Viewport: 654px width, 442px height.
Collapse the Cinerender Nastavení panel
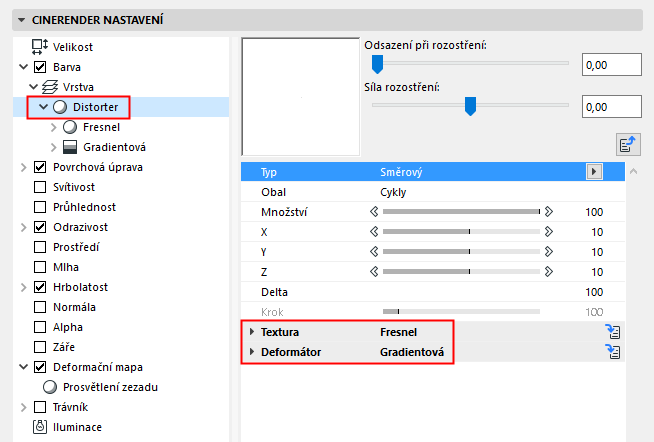coord(22,20)
